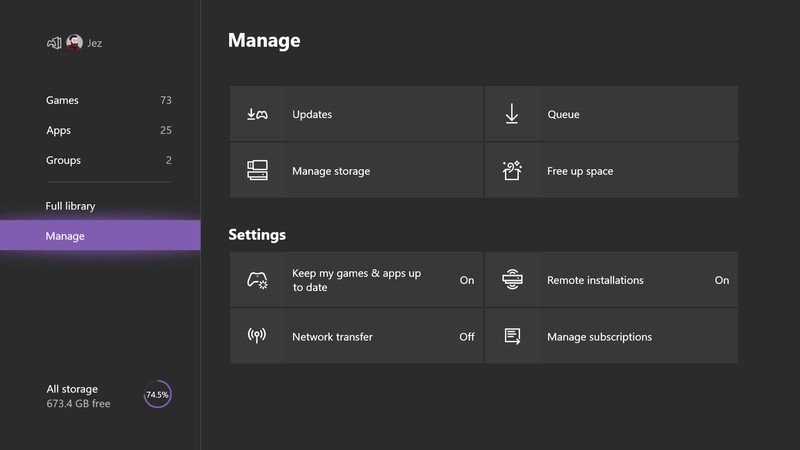Click the controller icon for auto updates

coord(257,280)
